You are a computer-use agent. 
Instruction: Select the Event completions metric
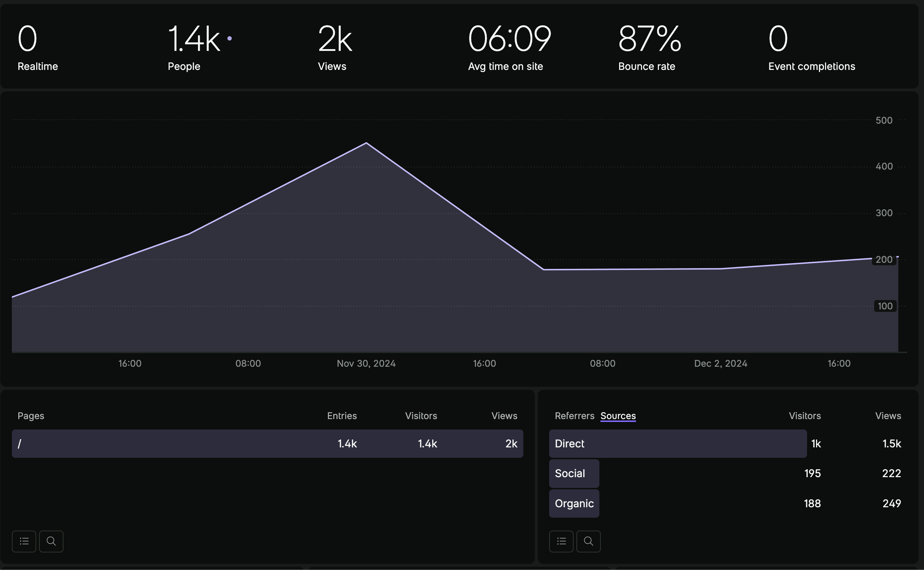(x=778, y=39)
